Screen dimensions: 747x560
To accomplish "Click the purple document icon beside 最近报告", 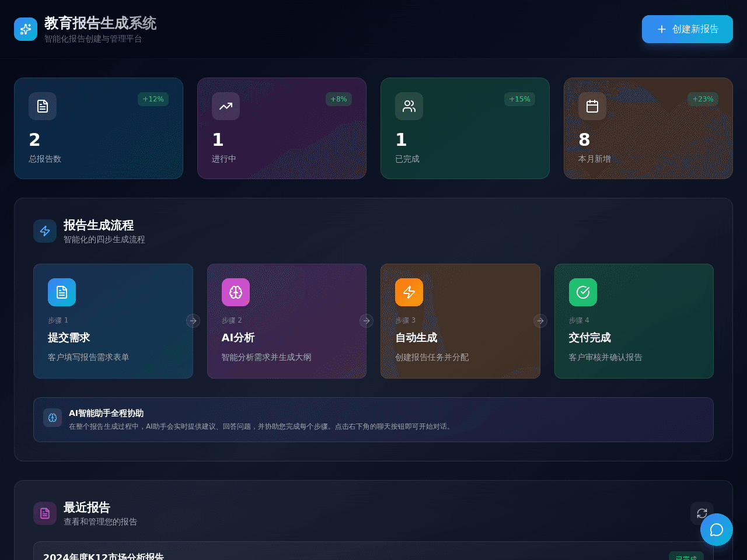I will click(45, 513).
